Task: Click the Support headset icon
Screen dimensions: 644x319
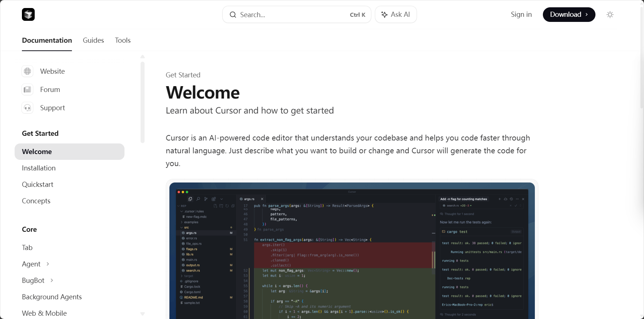Action: [27, 108]
